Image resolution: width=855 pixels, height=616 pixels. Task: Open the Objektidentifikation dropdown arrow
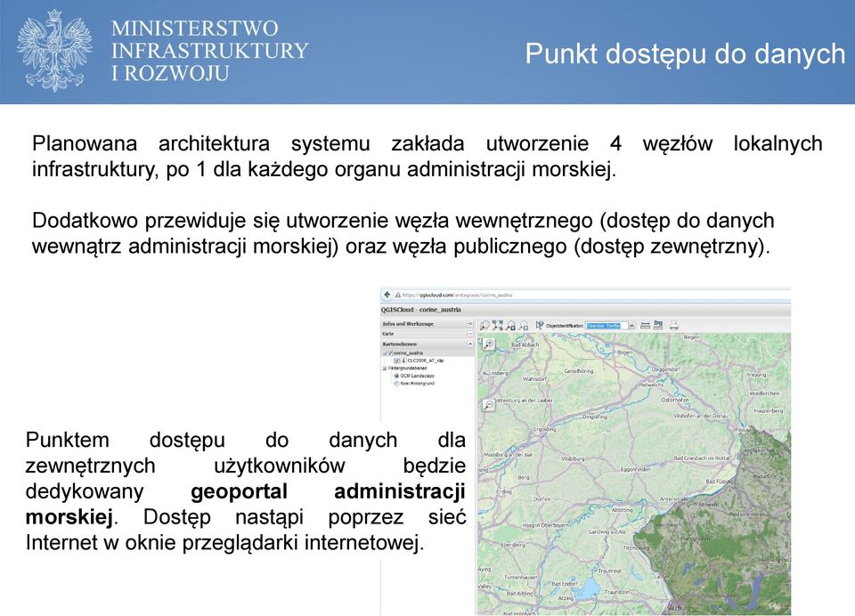pyautogui.click(x=631, y=326)
